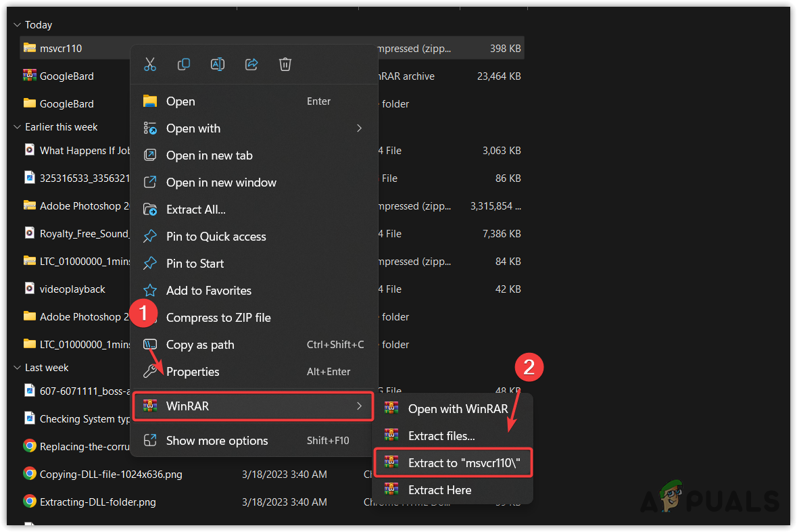The height and width of the screenshot is (532, 797).
Task: Click the Chrome icon on Replacing-the-corru file
Action: tap(30, 446)
